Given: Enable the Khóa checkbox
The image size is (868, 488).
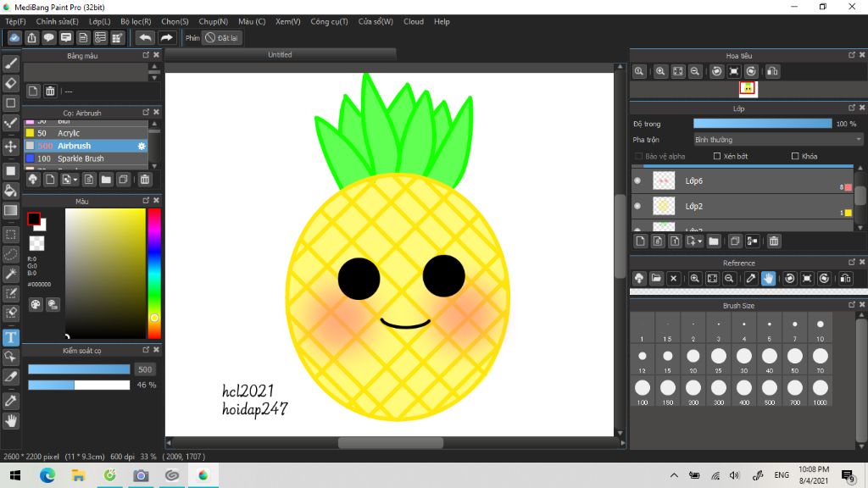Looking at the screenshot, I should point(795,157).
